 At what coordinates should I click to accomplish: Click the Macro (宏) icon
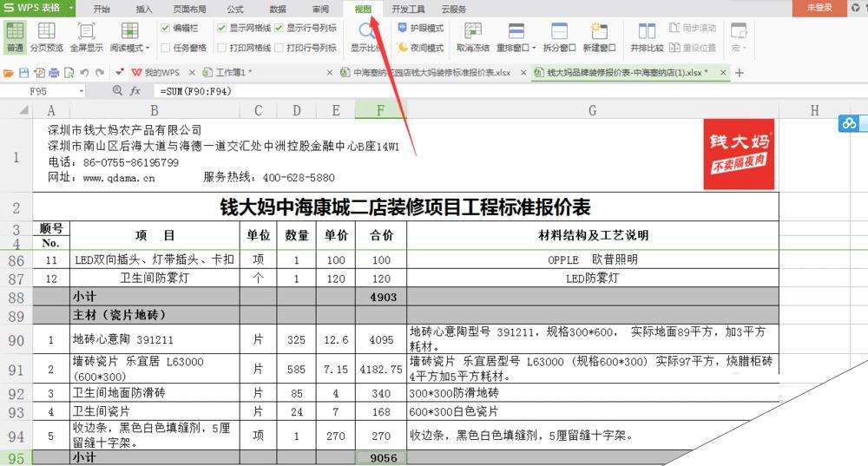click(739, 31)
